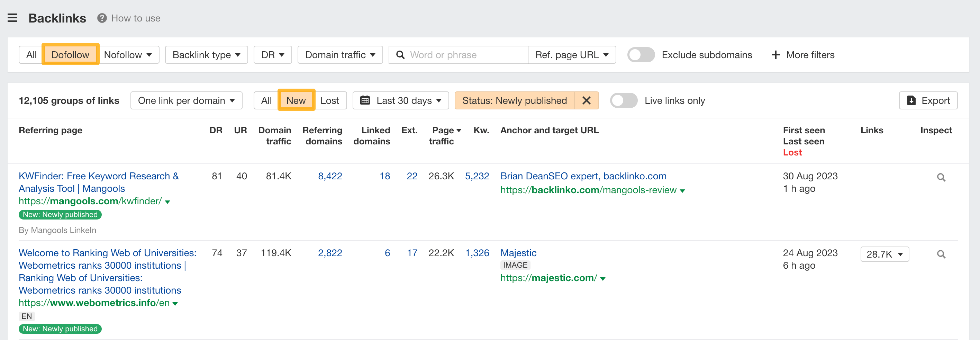The height and width of the screenshot is (340, 980).
Task: Toggle the Page traffic sort arrow
Action: click(459, 130)
